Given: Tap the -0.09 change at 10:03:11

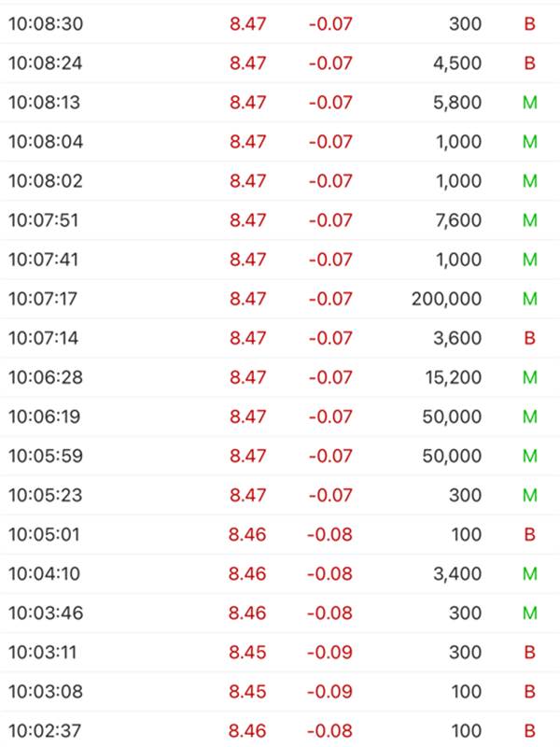Looking at the screenshot, I should click(x=329, y=652).
